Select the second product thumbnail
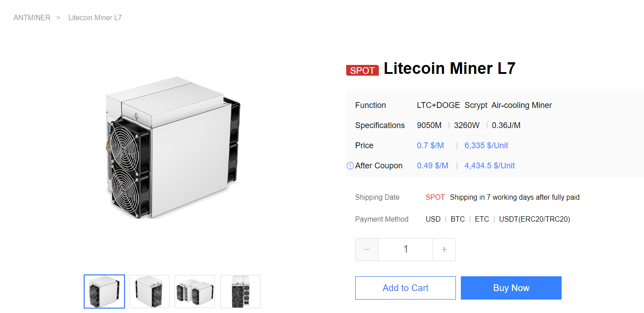This screenshot has width=644, height=313. tap(150, 292)
